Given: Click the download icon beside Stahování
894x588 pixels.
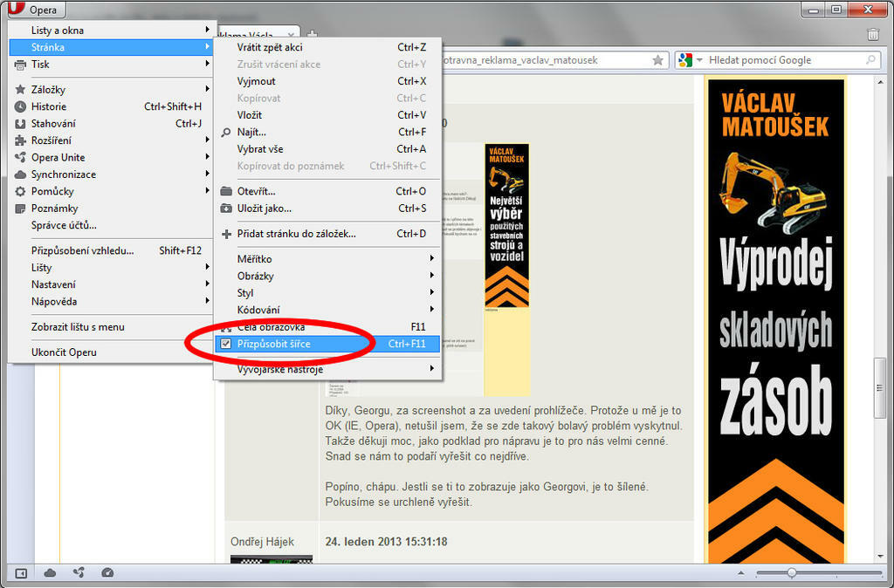Looking at the screenshot, I should (21, 124).
